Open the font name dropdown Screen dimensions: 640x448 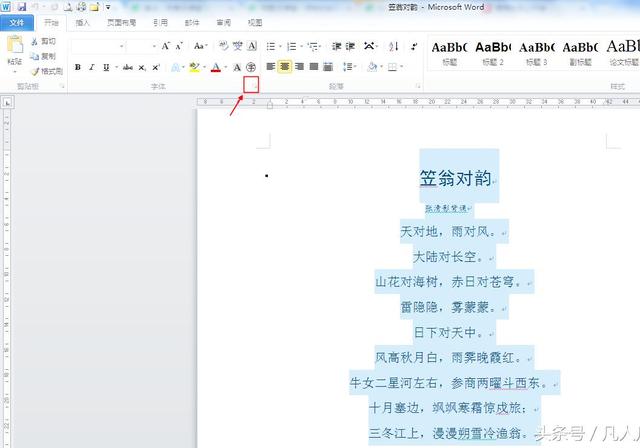tap(122, 47)
